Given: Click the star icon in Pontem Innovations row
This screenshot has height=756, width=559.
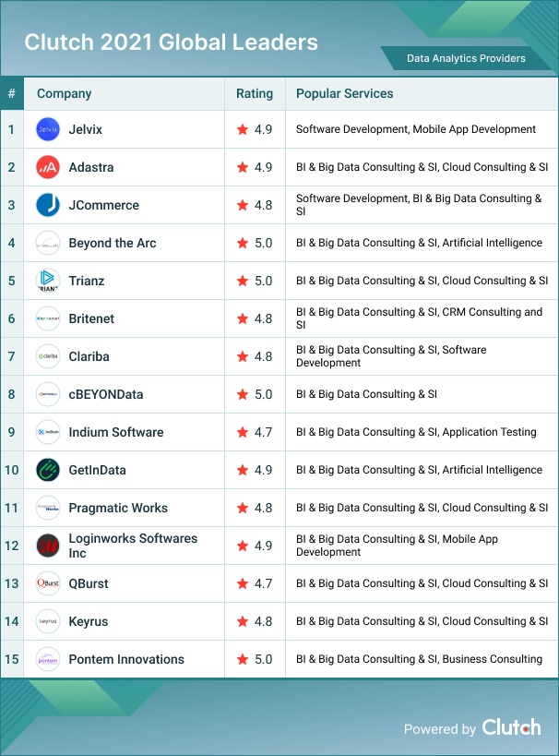Looking at the screenshot, I should pos(243,659).
